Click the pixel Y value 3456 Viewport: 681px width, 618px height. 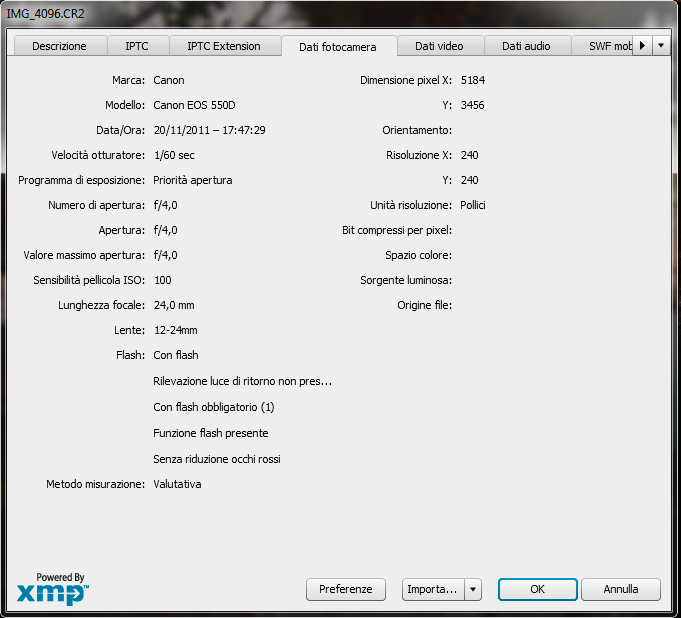[473, 105]
